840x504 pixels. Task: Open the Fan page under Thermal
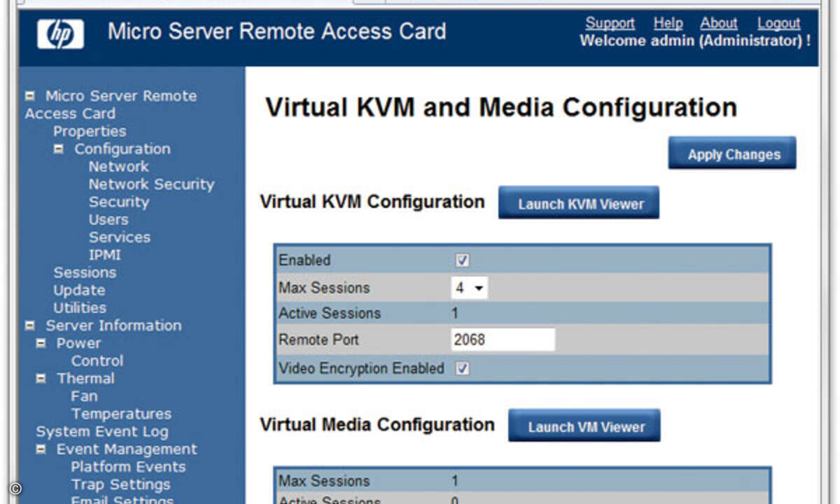[84, 396]
